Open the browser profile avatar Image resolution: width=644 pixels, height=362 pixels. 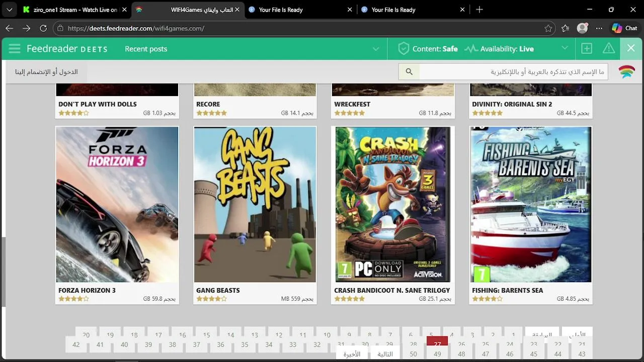582,28
